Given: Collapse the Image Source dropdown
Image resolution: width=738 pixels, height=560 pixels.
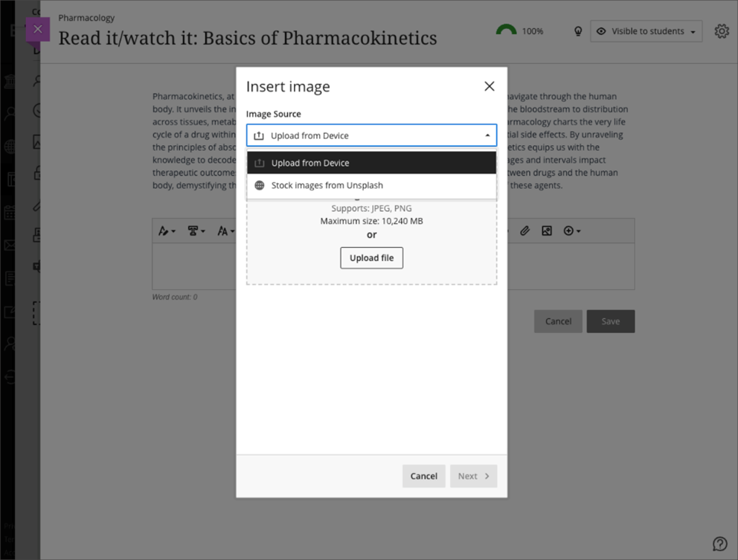Looking at the screenshot, I should 487,135.
